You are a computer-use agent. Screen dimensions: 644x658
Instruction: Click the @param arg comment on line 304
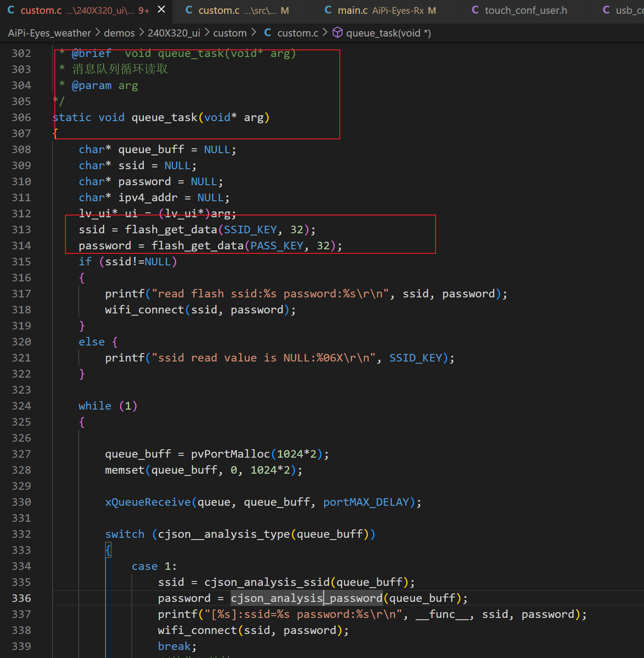click(105, 85)
